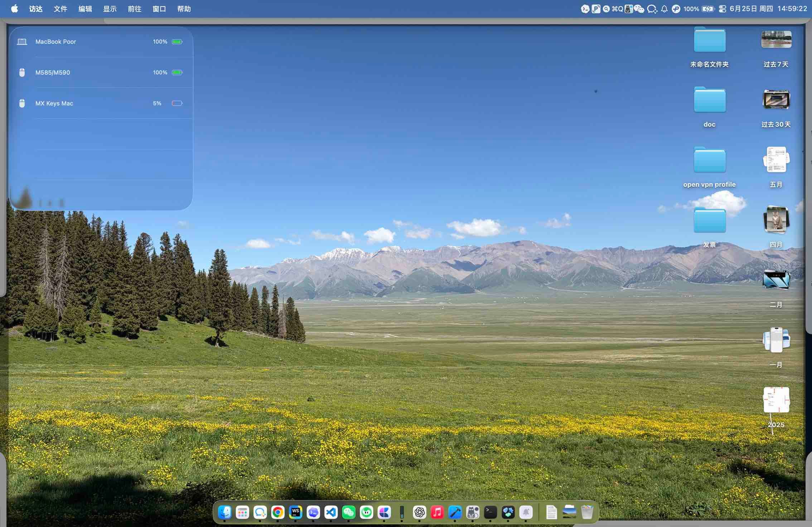Screen dimensions: 812x527
Task: Open the landscape image stack in the Dock
Action: coord(569,512)
